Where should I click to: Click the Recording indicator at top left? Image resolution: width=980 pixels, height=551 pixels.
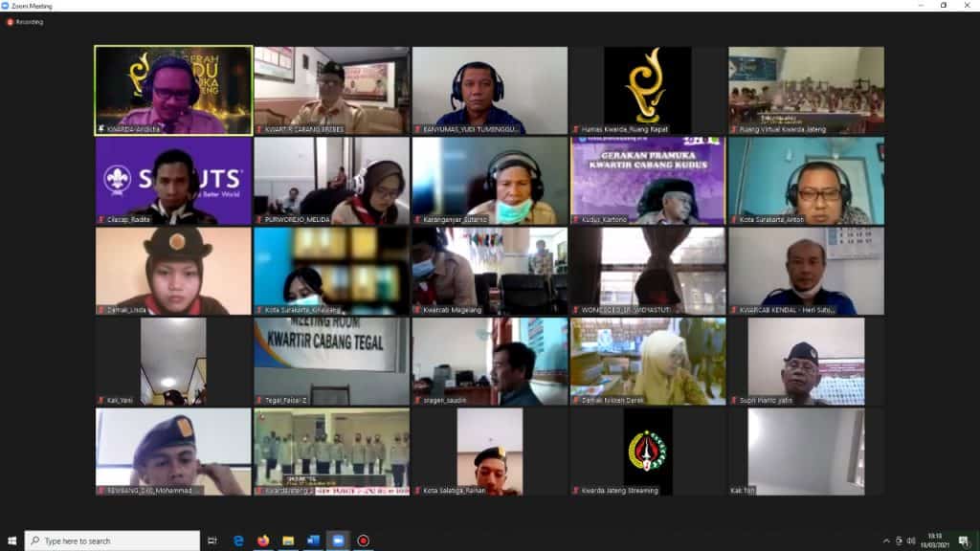click(x=26, y=22)
